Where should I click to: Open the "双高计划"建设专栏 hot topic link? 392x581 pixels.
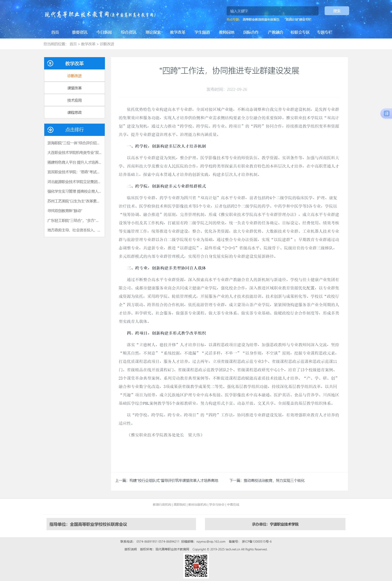click(298, 20)
